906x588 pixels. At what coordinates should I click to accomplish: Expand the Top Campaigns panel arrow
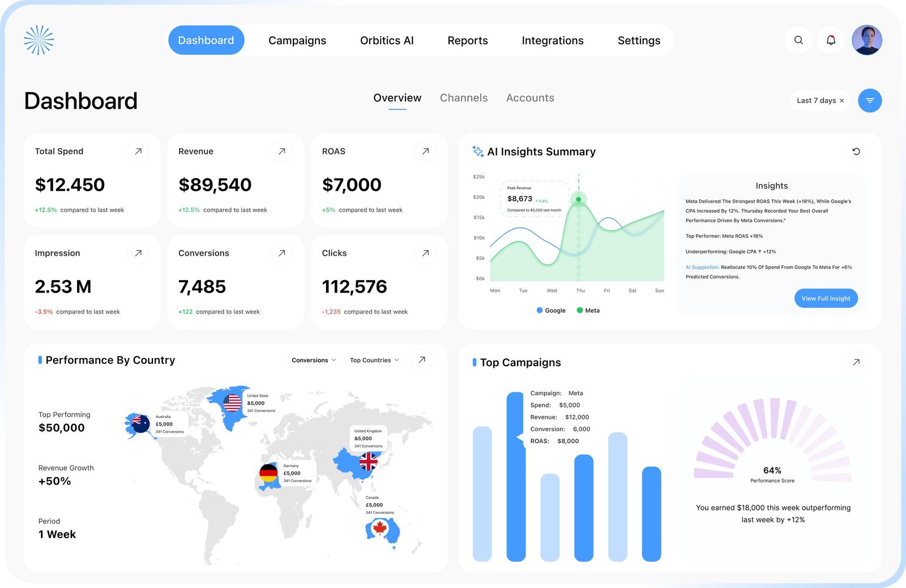coord(856,362)
